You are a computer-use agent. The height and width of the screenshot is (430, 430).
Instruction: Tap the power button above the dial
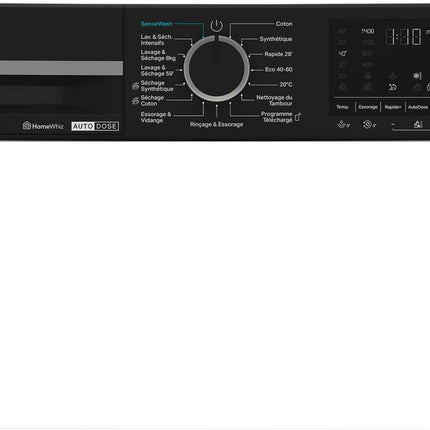click(x=216, y=25)
